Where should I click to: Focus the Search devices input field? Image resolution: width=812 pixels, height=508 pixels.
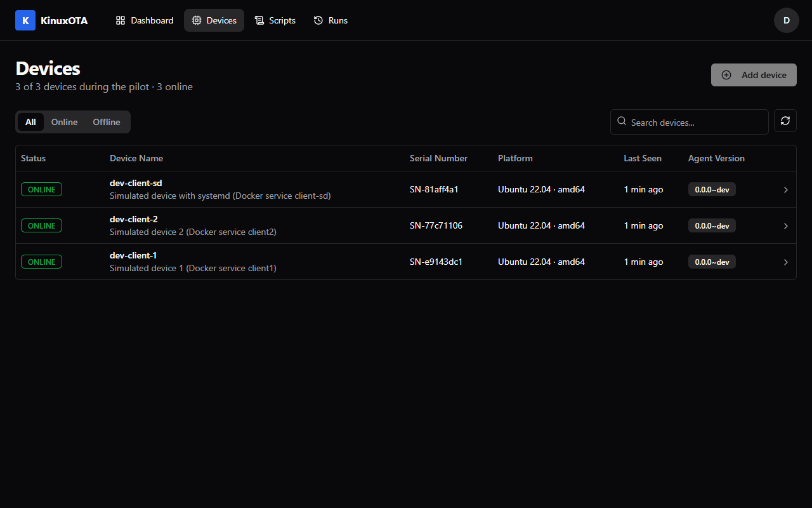tap(690, 122)
